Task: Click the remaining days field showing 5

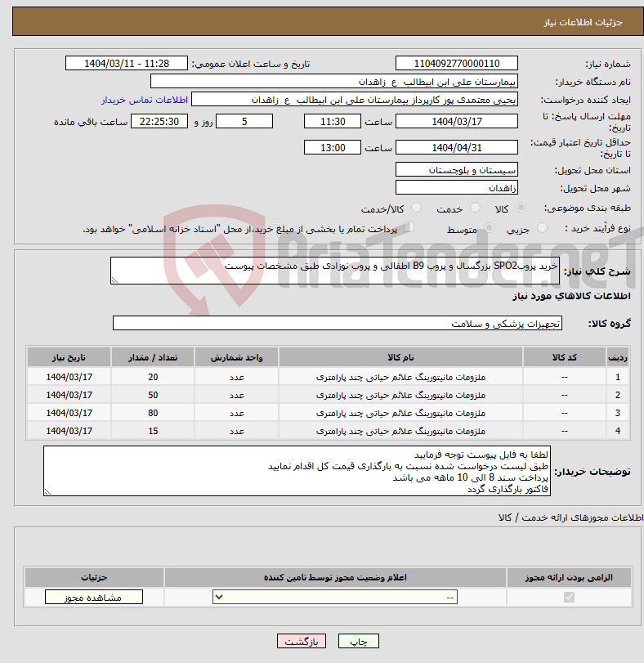Action: point(244,121)
